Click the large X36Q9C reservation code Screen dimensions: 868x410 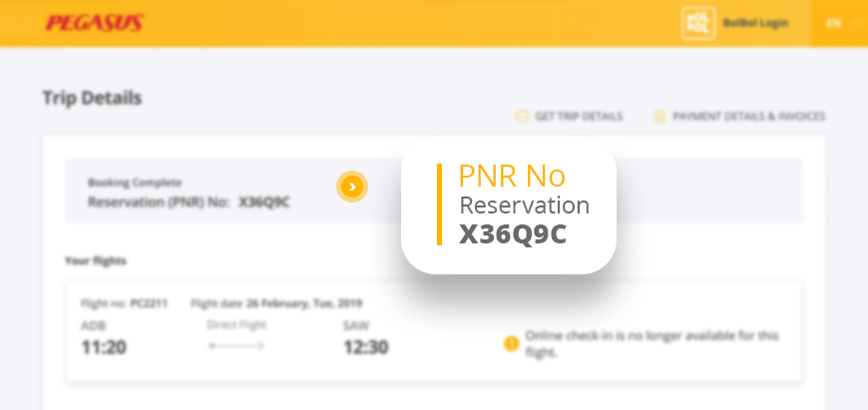(513, 234)
